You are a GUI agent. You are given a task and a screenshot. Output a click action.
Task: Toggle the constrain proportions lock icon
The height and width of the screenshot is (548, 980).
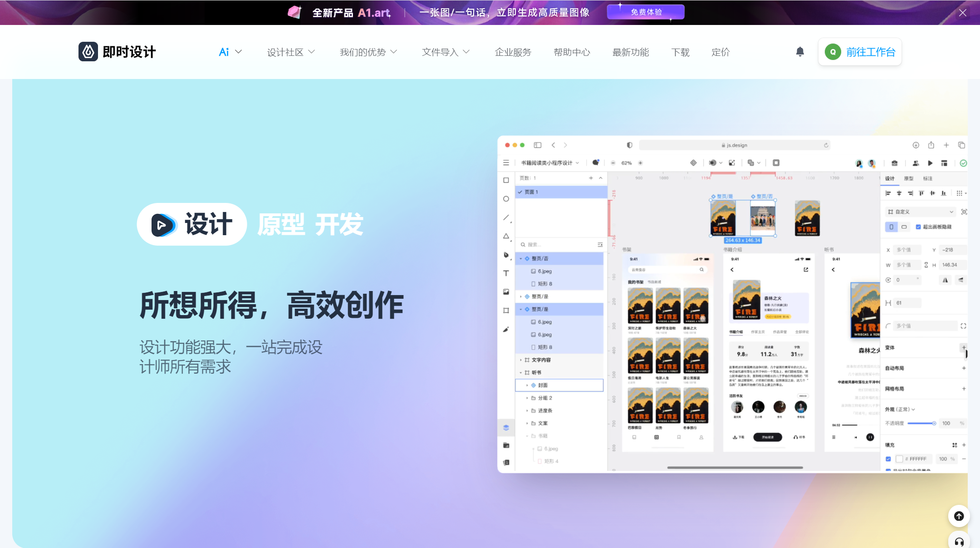pos(926,265)
